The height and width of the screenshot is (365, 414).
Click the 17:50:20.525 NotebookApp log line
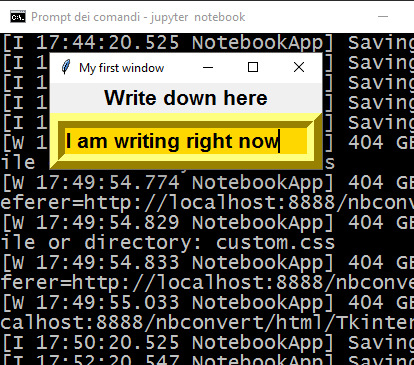207,343
